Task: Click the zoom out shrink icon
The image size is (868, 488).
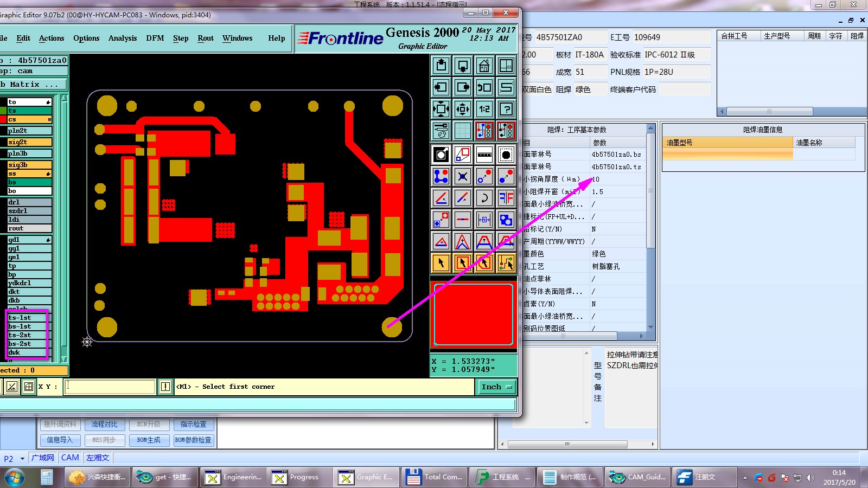Action: [x=463, y=109]
